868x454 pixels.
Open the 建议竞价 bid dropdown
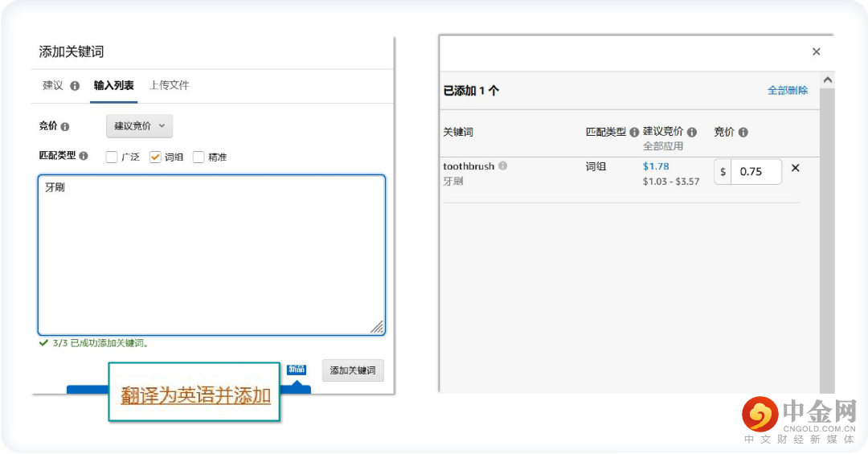click(x=139, y=126)
